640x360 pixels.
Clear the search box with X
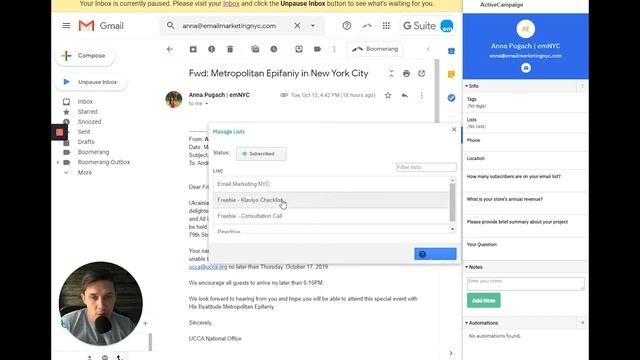[297, 26]
